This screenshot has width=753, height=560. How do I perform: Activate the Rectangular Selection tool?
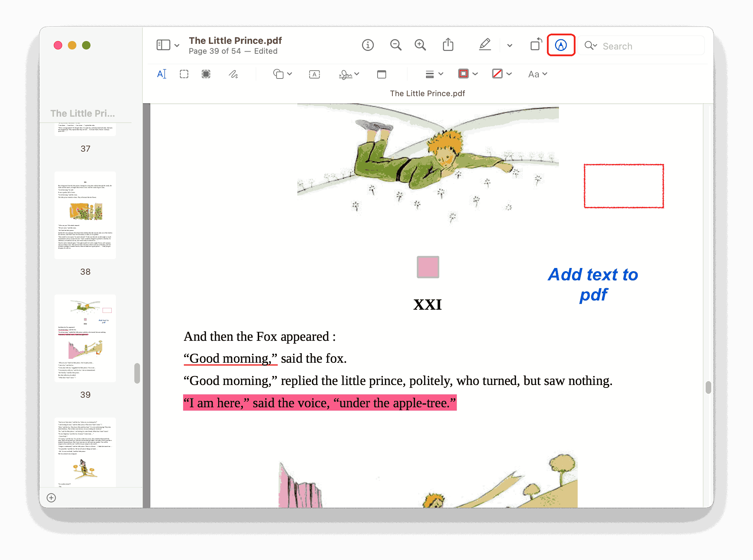pyautogui.click(x=184, y=74)
